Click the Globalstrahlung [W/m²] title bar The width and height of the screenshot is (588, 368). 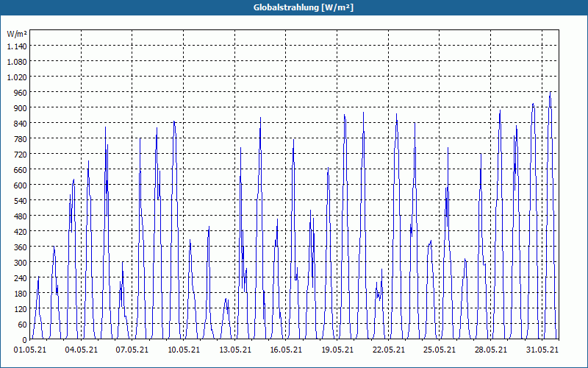tap(294, 7)
